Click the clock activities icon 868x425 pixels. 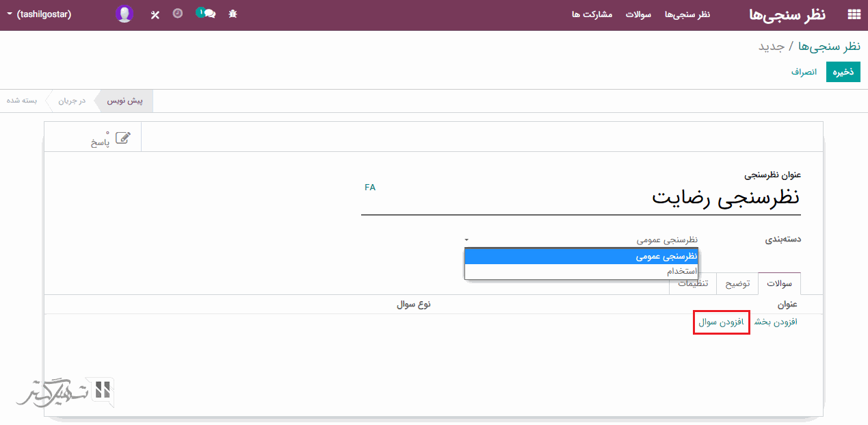pyautogui.click(x=178, y=14)
